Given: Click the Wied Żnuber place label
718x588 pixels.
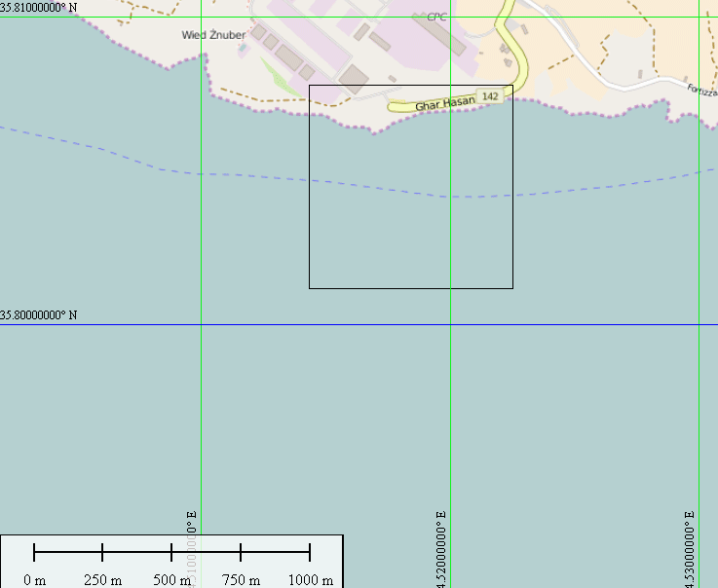Looking at the screenshot, I should (213, 35).
